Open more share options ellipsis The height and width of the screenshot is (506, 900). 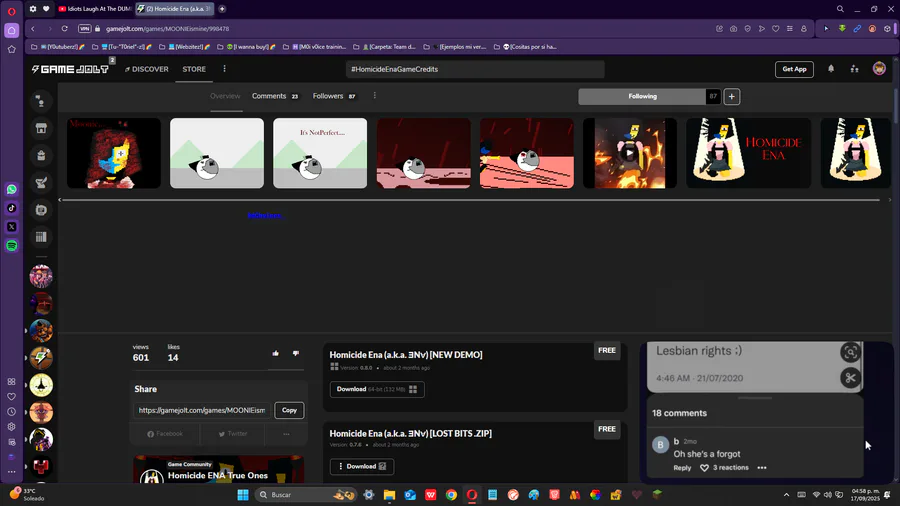coord(286,434)
